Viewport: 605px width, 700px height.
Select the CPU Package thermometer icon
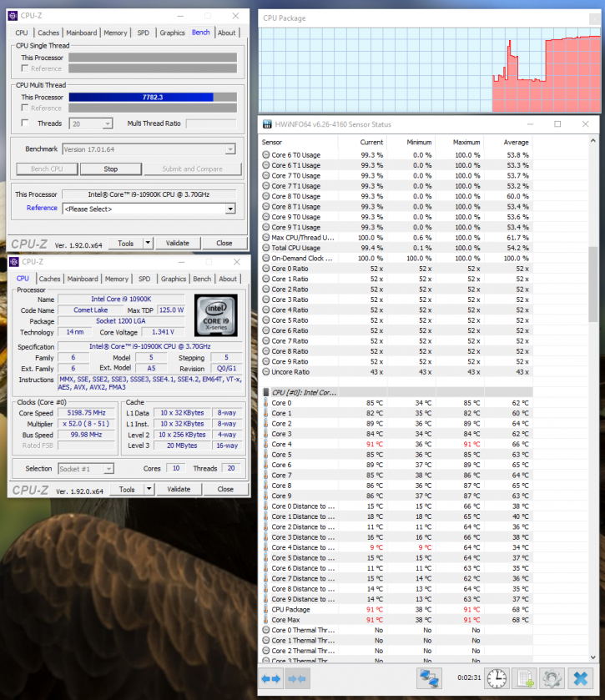[x=265, y=609]
